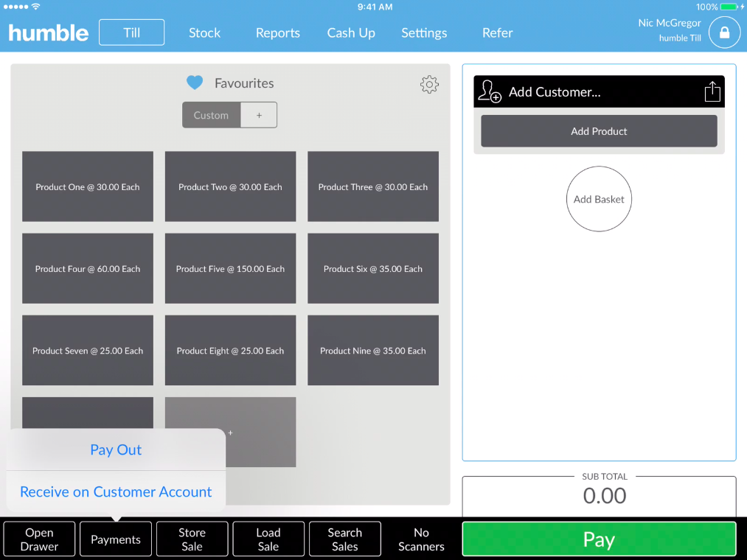Open the Stock tab
The width and height of the screenshot is (747, 560).
(x=204, y=33)
